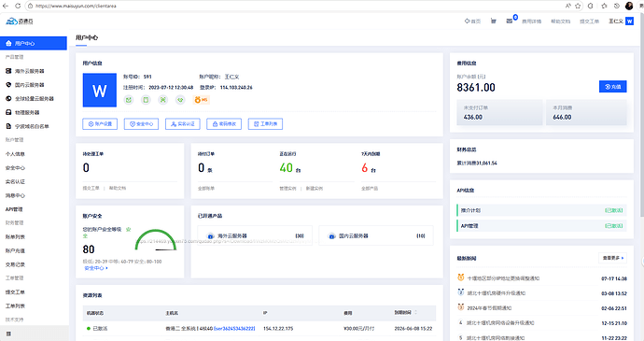Click the 工单列表 button under user info
The height and width of the screenshot is (341, 644).
tap(265, 124)
